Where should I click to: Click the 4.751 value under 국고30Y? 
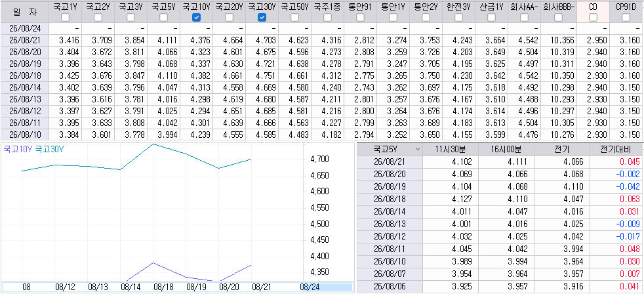tap(266, 75)
